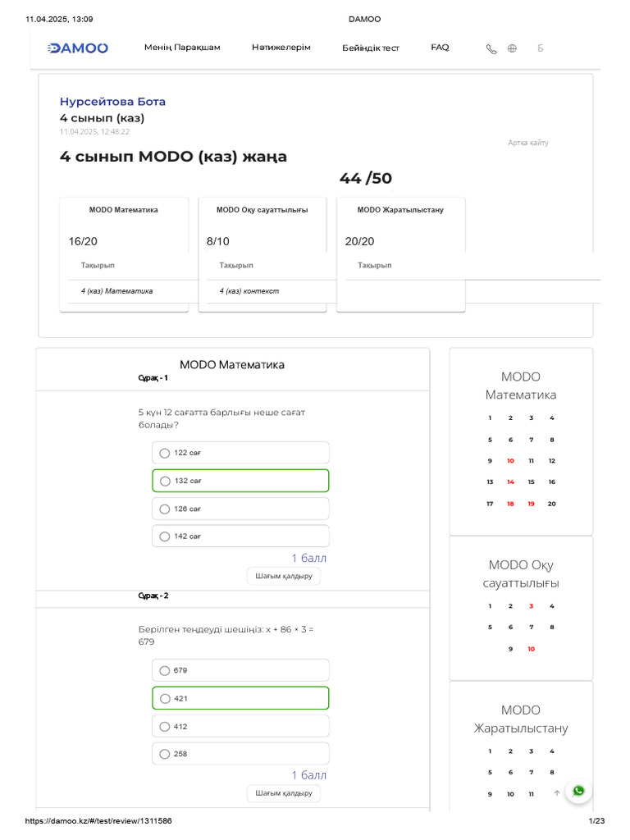The height and width of the screenshot is (840, 630).
Task: Click the Артқа қайту link
Action: point(528,143)
